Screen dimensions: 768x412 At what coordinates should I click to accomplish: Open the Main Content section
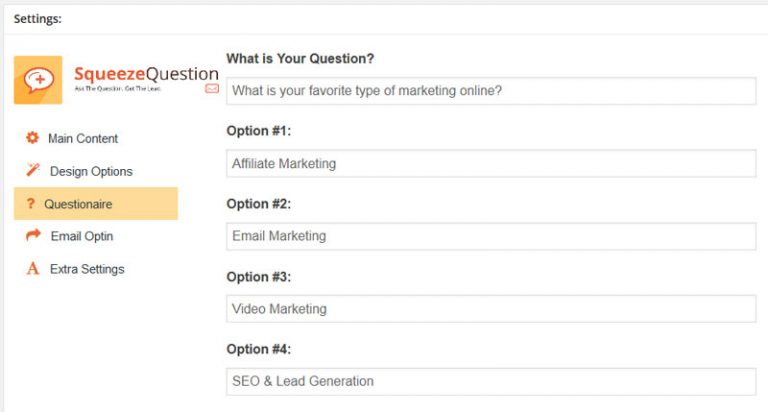pos(83,139)
